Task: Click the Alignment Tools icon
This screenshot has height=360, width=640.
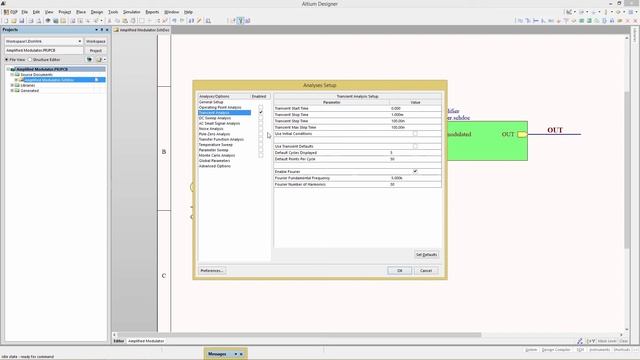Action: (x=582, y=12)
